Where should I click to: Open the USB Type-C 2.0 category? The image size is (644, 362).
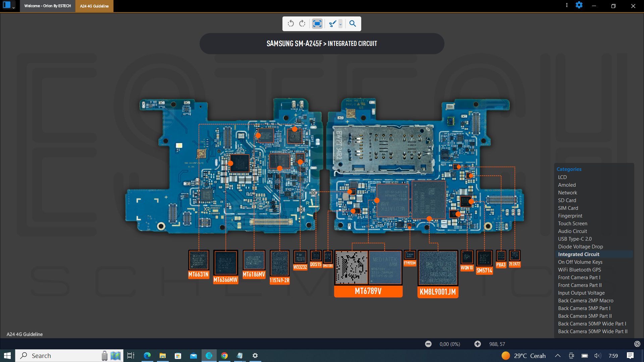(575, 239)
